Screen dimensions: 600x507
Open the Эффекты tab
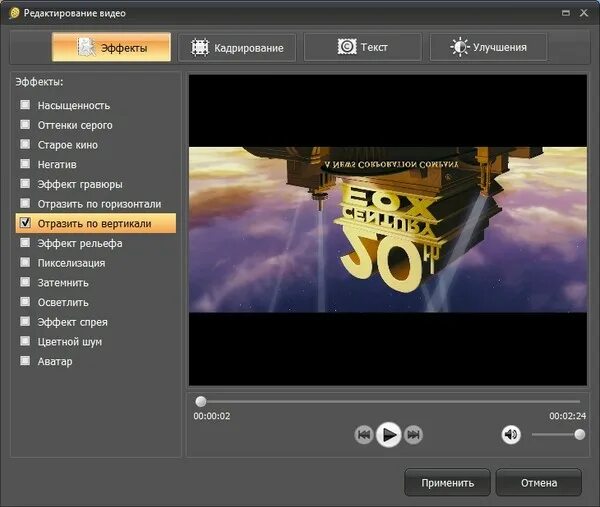coord(111,47)
